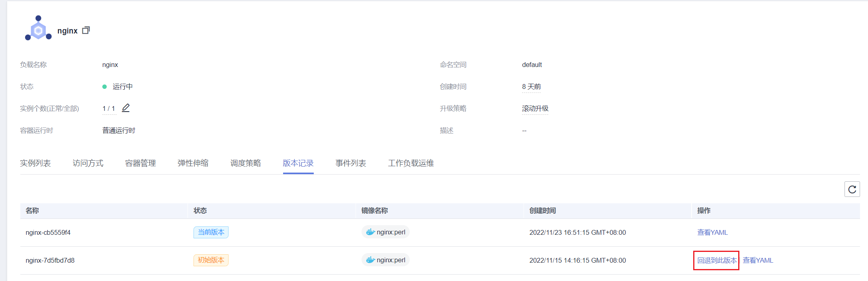Roll back to version nginx-7d5fbd7d8
Image resolution: width=868 pixels, height=281 pixels.
tap(717, 260)
